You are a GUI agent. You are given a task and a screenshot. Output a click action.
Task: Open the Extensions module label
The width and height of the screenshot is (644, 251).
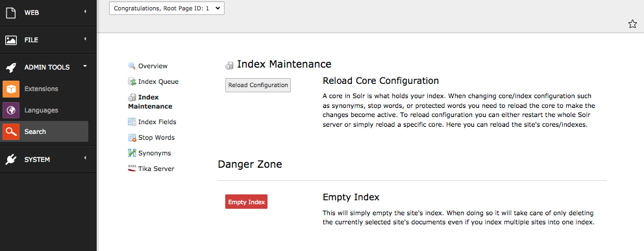tap(41, 89)
